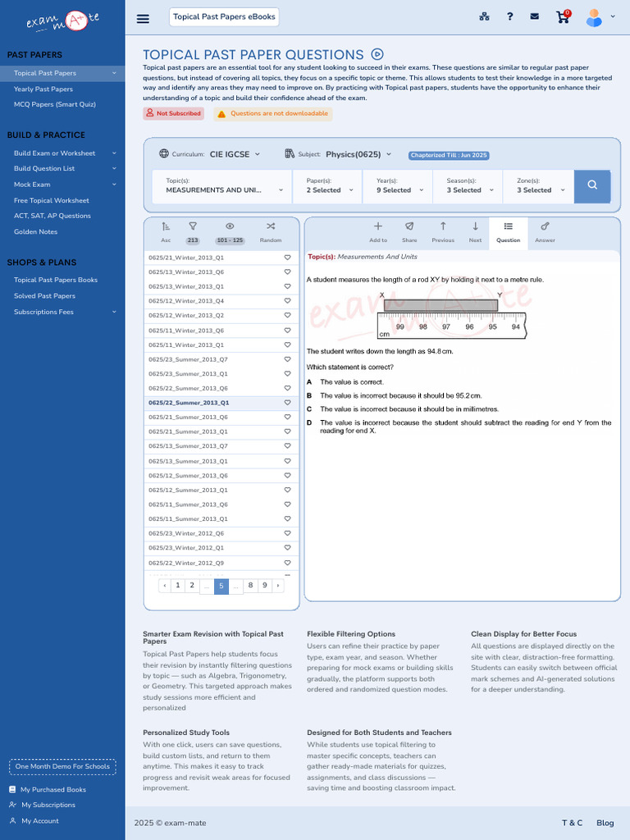Click the search magnifier button
Image resolution: width=630 pixels, height=840 pixels.
coord(592,185)
